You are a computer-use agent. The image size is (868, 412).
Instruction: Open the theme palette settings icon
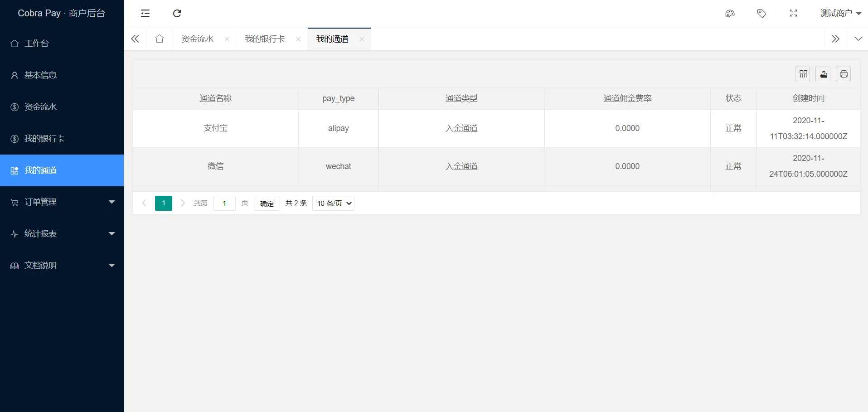point(730,13)
